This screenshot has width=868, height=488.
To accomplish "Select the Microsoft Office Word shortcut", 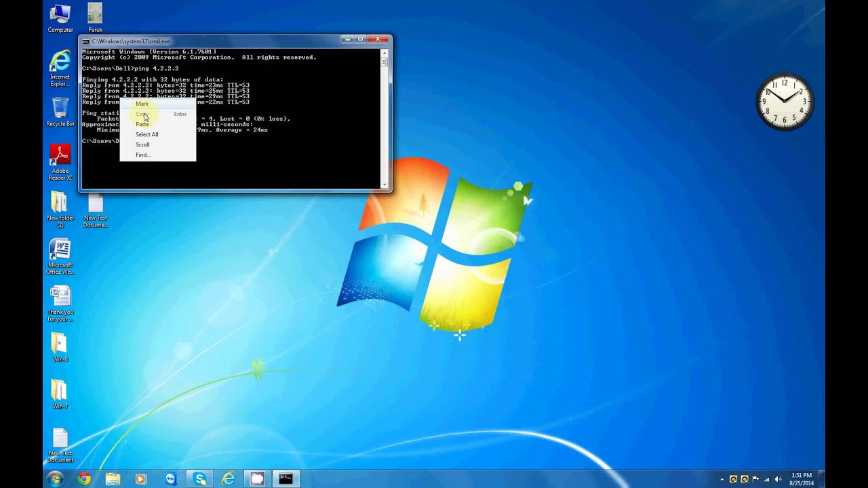I will [60, 257].
